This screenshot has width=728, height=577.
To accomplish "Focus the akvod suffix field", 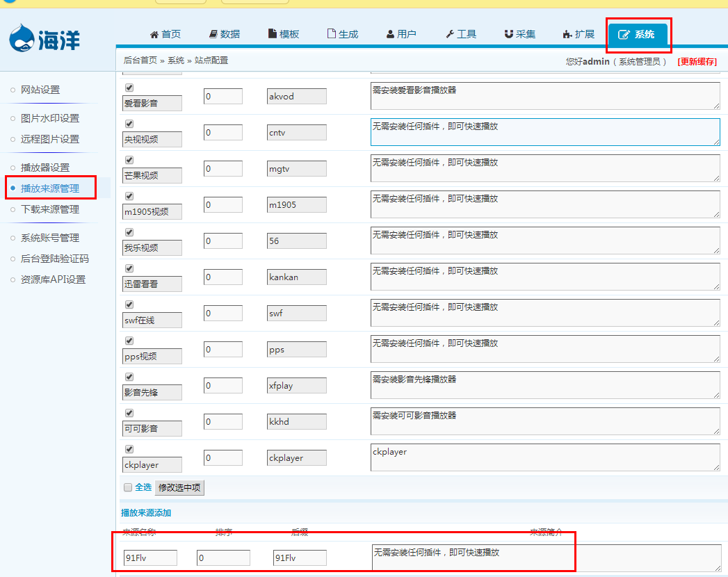I will point(297,97).
